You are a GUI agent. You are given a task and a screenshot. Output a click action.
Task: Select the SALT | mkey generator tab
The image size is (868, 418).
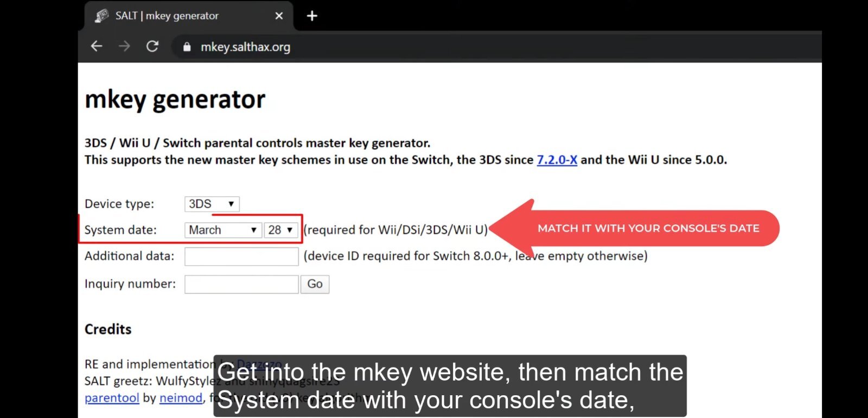189,16
